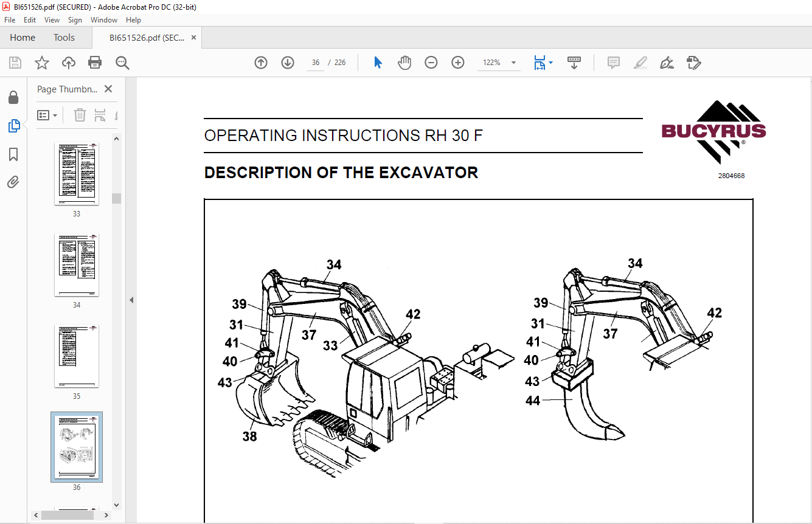The image size is (812, 524).
Task: Switch to the Tools tab
Action: (x=64, y=38)
